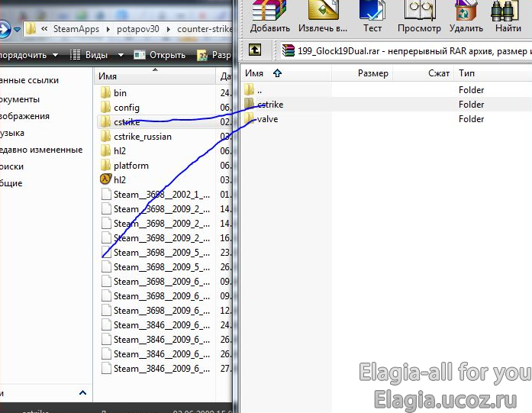
Task: Select Steam__3698__2009_5_... file dated 26
Action: pos(162,267)
